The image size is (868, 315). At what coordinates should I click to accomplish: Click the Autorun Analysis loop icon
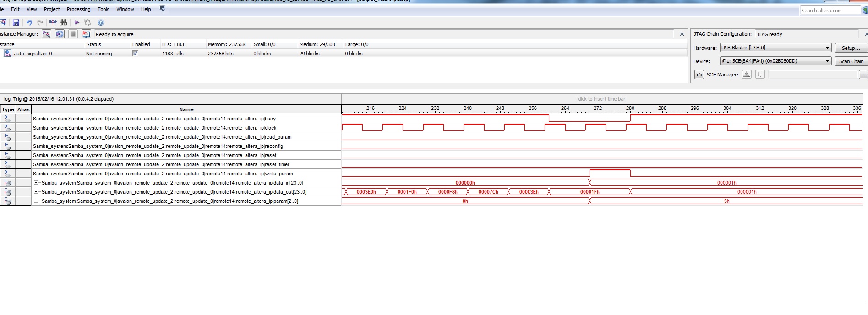coord(60,34)
